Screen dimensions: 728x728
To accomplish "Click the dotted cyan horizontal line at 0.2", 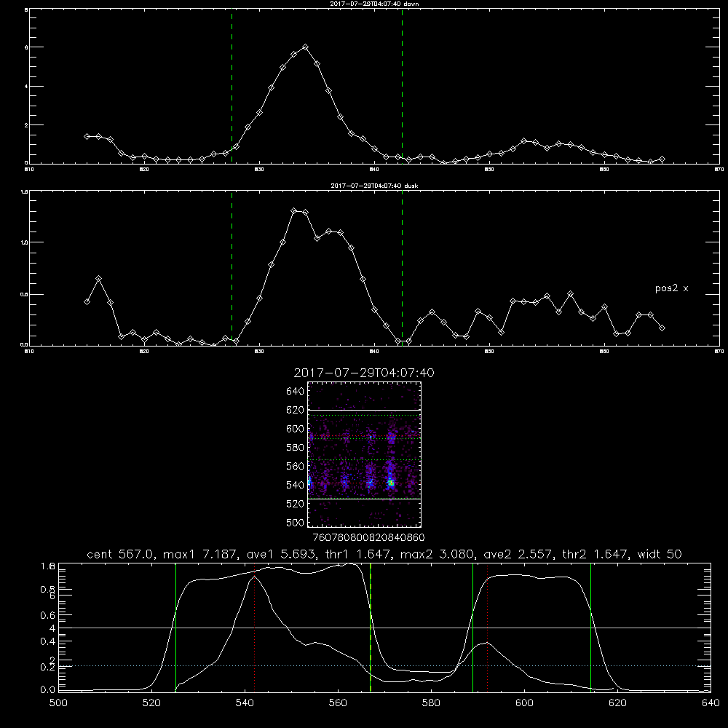I will point(384,666).
